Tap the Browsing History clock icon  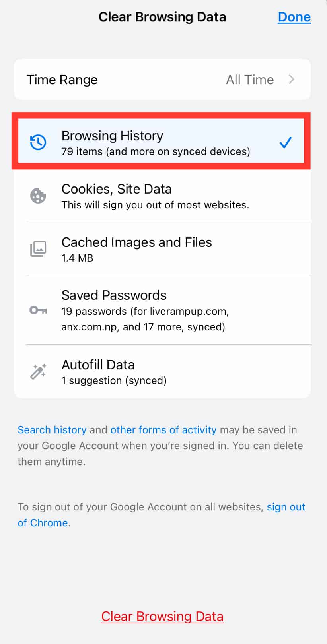38,142
